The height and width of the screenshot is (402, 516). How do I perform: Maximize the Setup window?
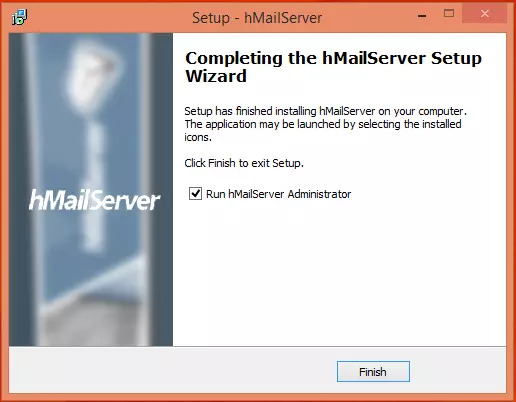[449, 14]
